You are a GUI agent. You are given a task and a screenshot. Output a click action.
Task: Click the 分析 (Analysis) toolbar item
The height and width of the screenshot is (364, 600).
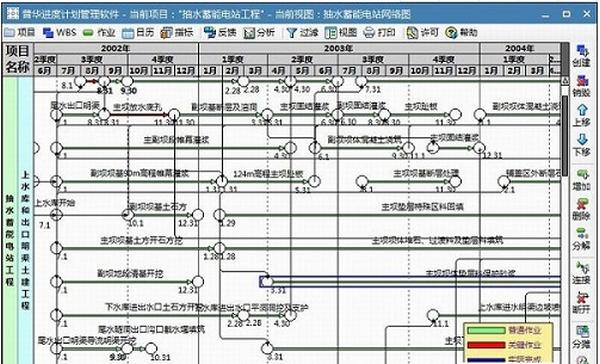pyautogui.click(x=259, y=33)
